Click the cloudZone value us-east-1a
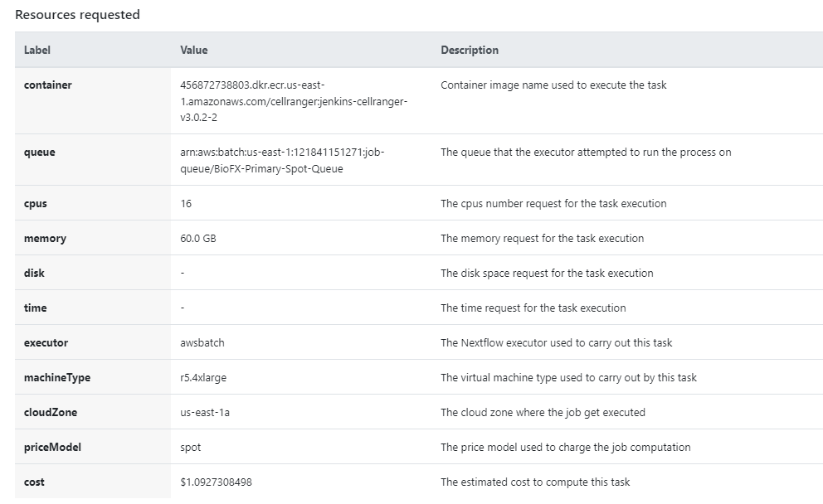Viewport: 823px width, 504px height. click(205, 412)
